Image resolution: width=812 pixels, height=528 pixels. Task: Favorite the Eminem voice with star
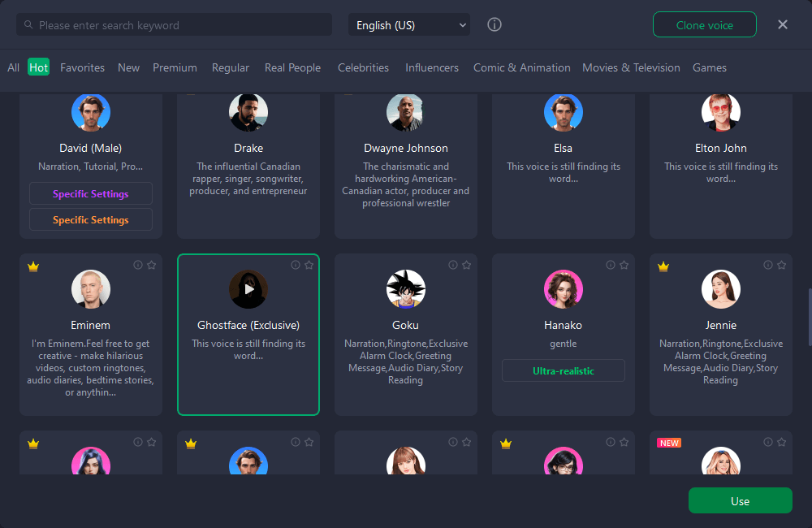[152, 265]
